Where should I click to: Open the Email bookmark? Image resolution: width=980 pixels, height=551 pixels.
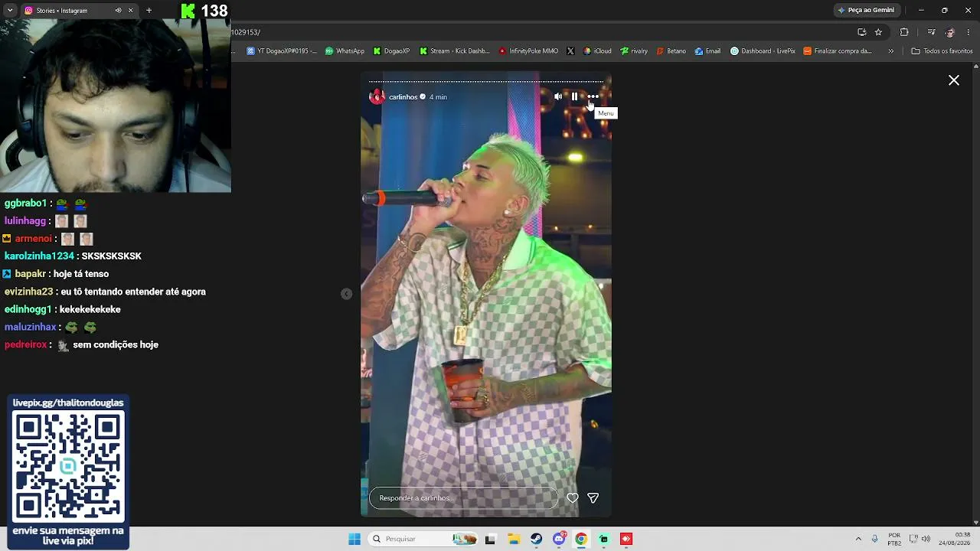click(707, 51)
